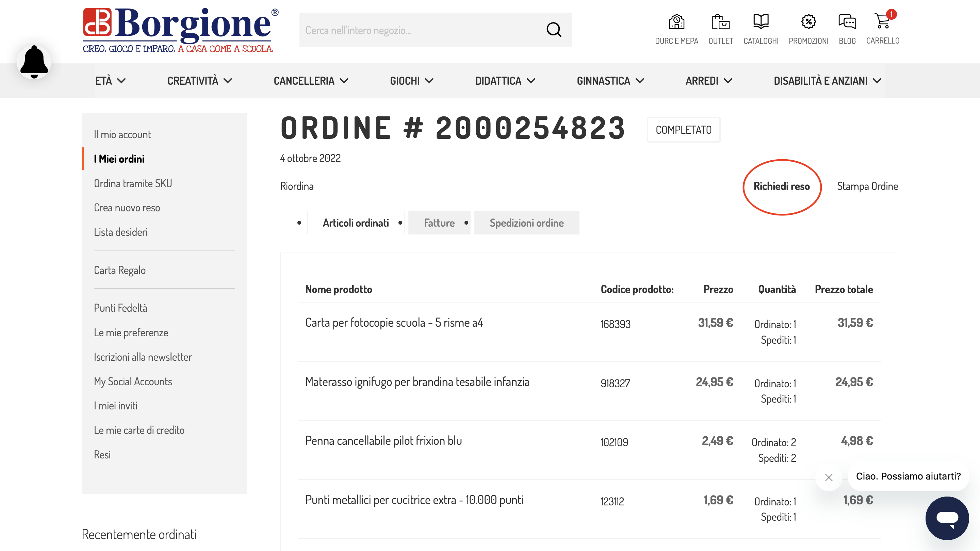The width and height of the screenshot is (980, 551).
Task: Open the Carrello shopping cart icon
Action: tap(882, 21)
